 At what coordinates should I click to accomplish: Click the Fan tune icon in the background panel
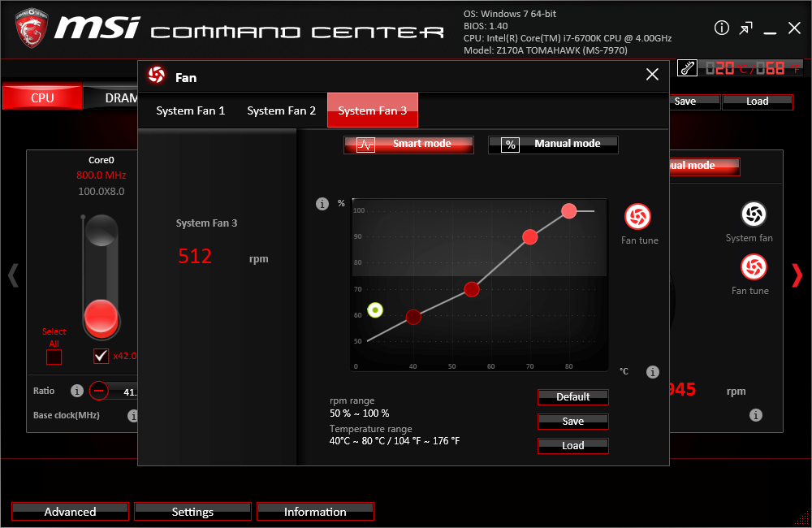tap(754, 267)
